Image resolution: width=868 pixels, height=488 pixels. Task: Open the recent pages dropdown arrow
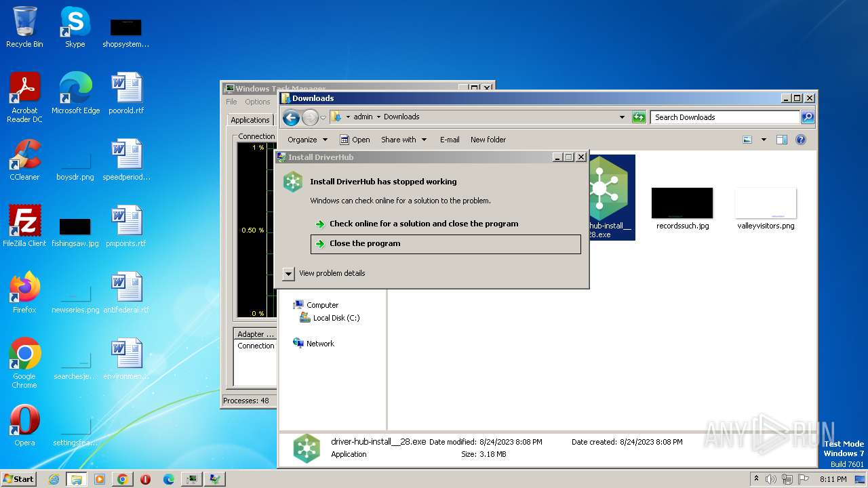coord(323,117)
